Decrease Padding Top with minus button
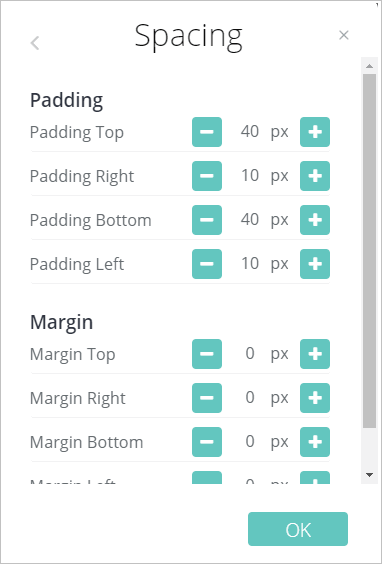This screenshot has width=382, height=564. (207, 132)
